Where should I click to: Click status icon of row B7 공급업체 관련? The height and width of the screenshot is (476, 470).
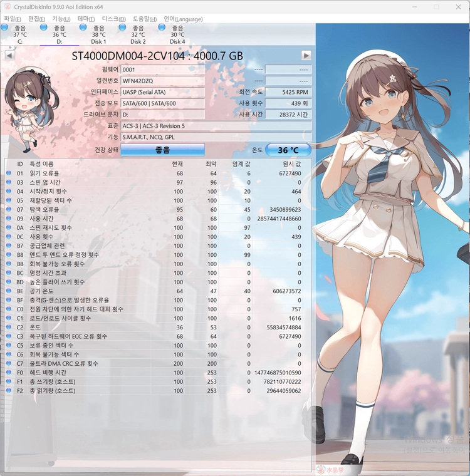(x=9, y=246)
